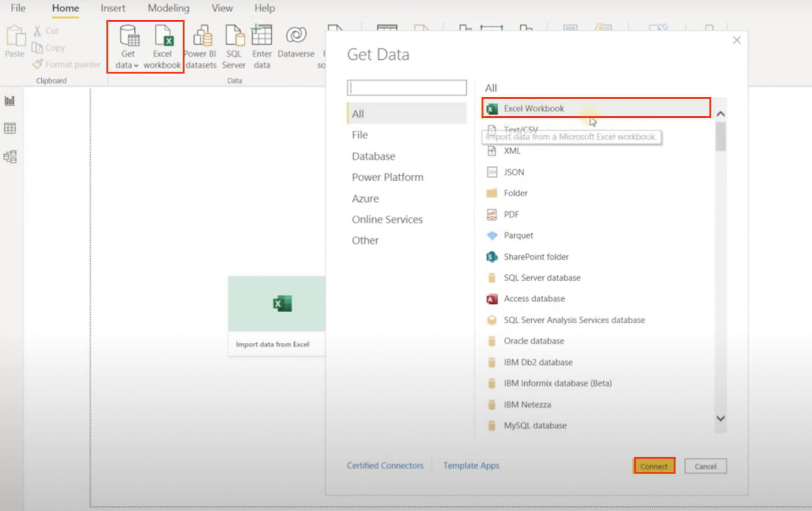Image resolution: width=812 pixels, height=511 pixels.
Task: Click the Cut command
Action: [x=45, y=31]
